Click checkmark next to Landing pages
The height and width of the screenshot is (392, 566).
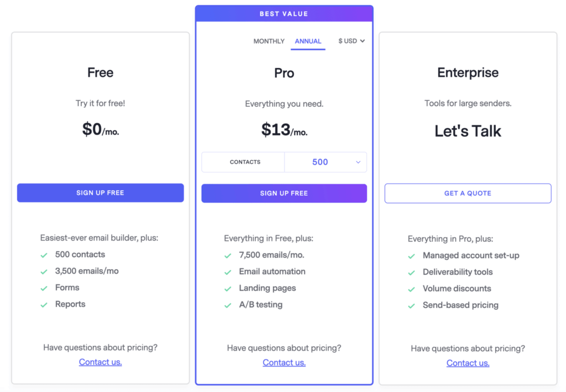tap(228, 289)
